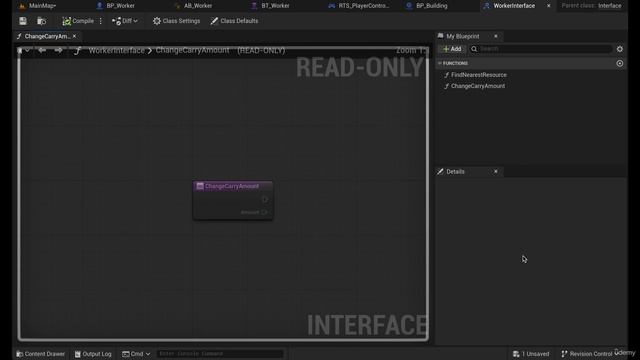Open Class Defaults
The image size is (640, 360).
[234, 21]
